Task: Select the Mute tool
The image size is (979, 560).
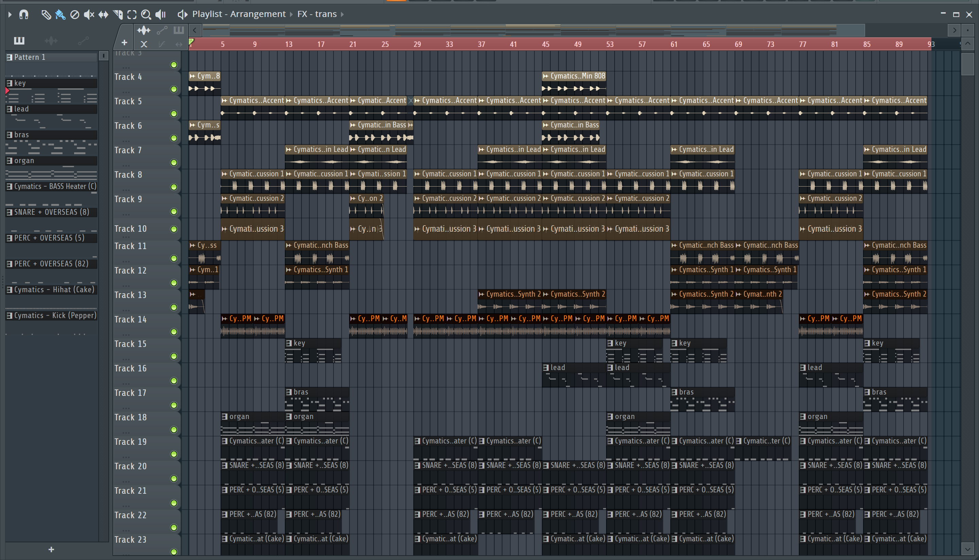Action: click(x=89, y=15)
